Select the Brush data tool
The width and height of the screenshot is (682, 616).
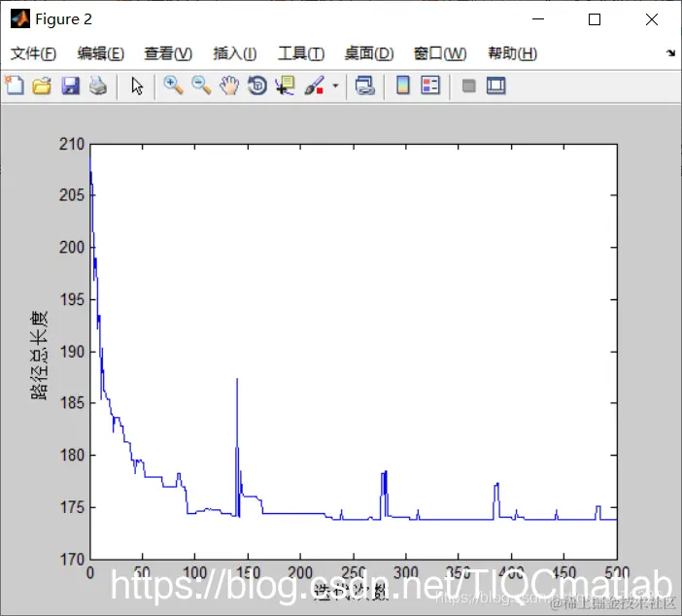314,86
